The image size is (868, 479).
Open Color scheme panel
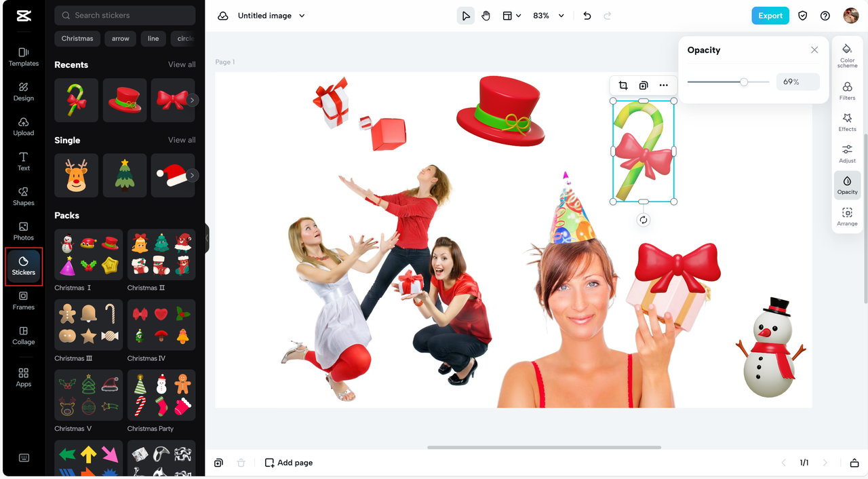point(848,56)
